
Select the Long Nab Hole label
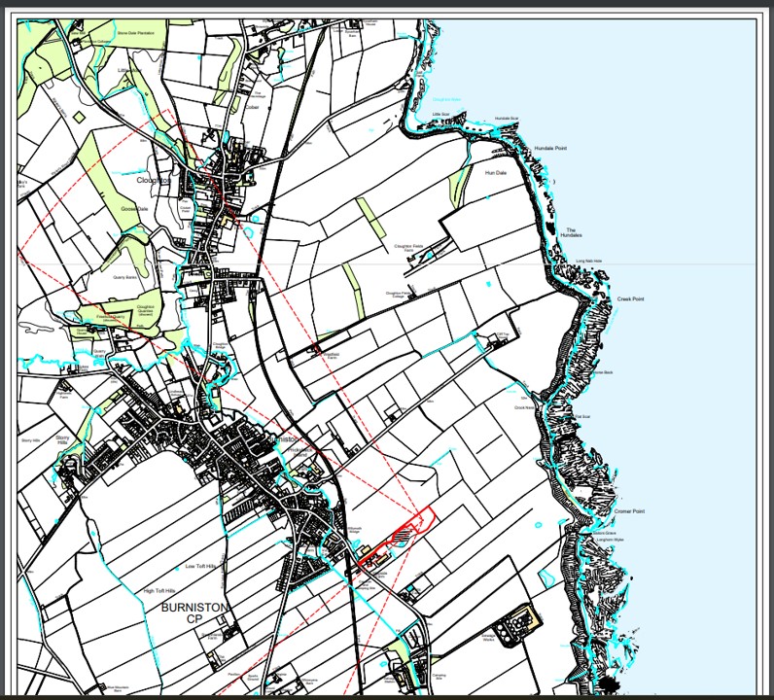588,261
